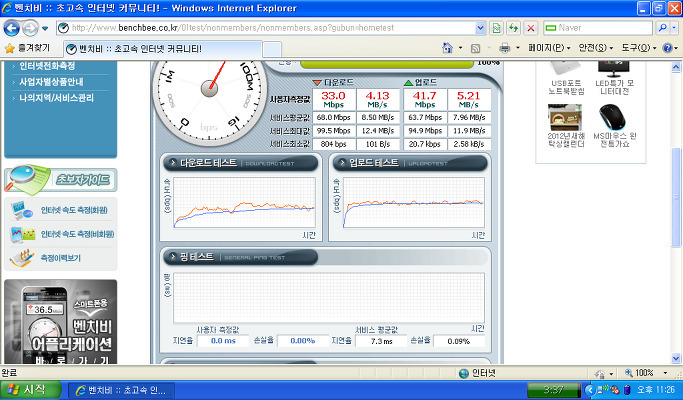Open the zoom level dropdown arrow
683x400 pixels.
tap(665, 373)
